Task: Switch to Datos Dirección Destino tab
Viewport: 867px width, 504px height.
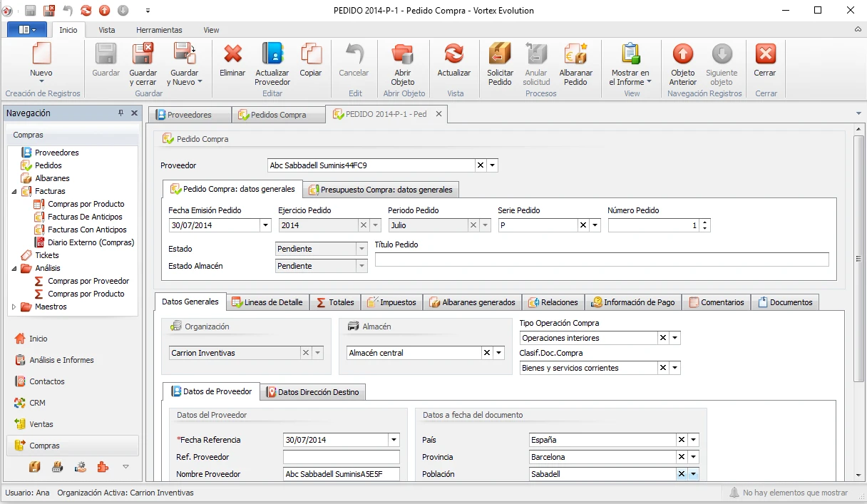Action: click(x=312, y=392)
